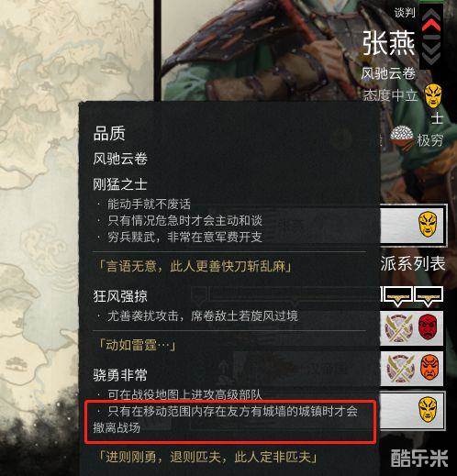Open the left speech bubble filter
Viewport: 457px width, 476px height.
[396, 295]
